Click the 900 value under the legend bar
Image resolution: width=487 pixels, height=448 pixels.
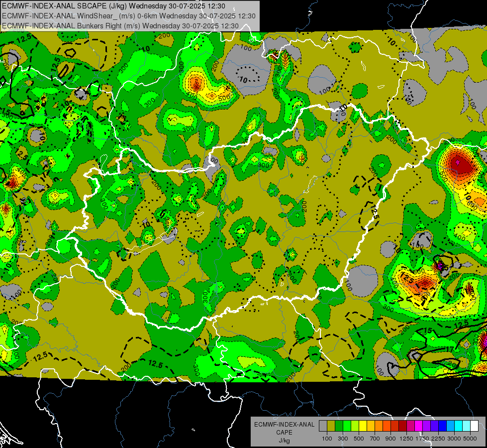click(390, 439)
